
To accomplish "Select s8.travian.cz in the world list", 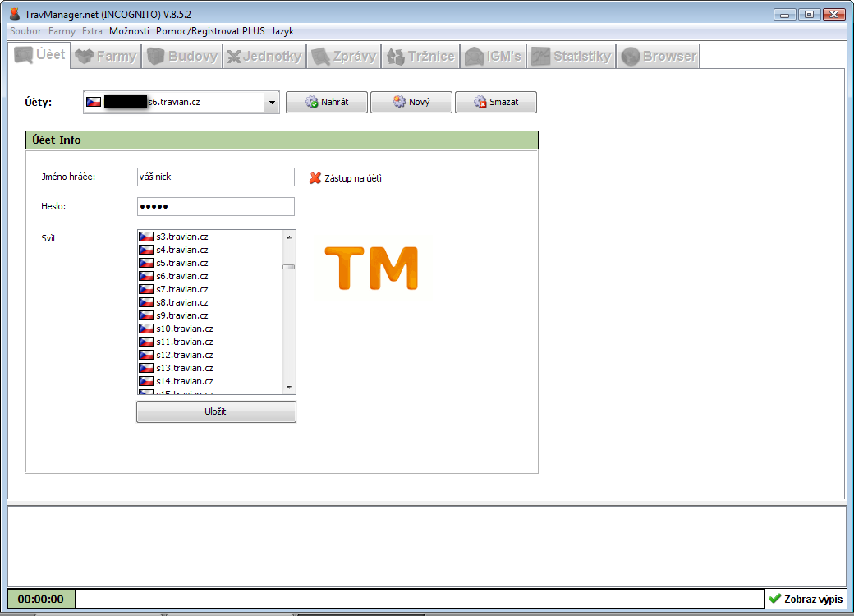I will coord(209,302).
